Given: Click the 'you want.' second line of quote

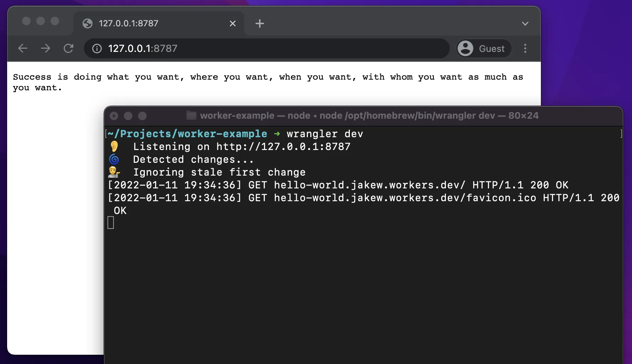Looking at the screenshot, I should pyautogui.click(x=37, y=88).
